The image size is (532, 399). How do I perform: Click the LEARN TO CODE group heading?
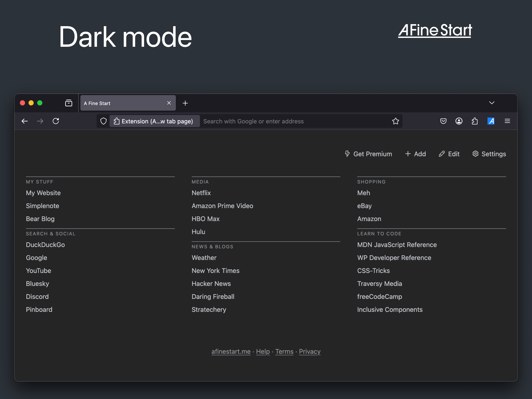point(379,234)
